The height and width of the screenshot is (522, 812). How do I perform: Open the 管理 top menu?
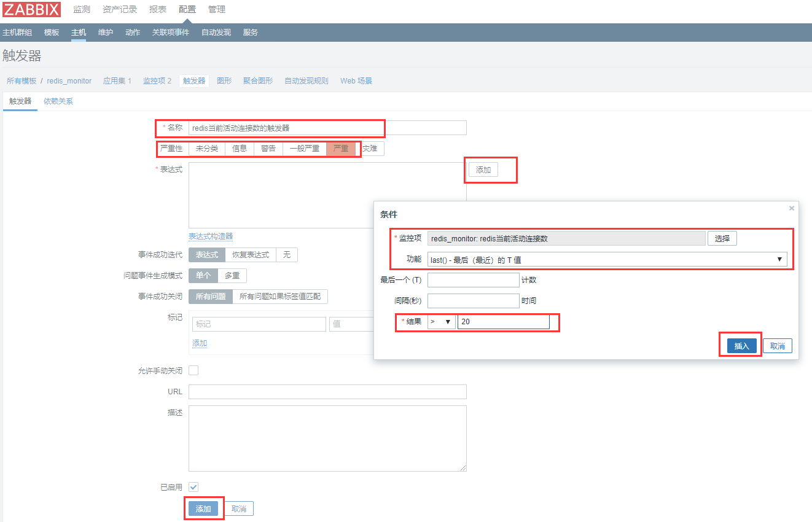click(217, 9)
